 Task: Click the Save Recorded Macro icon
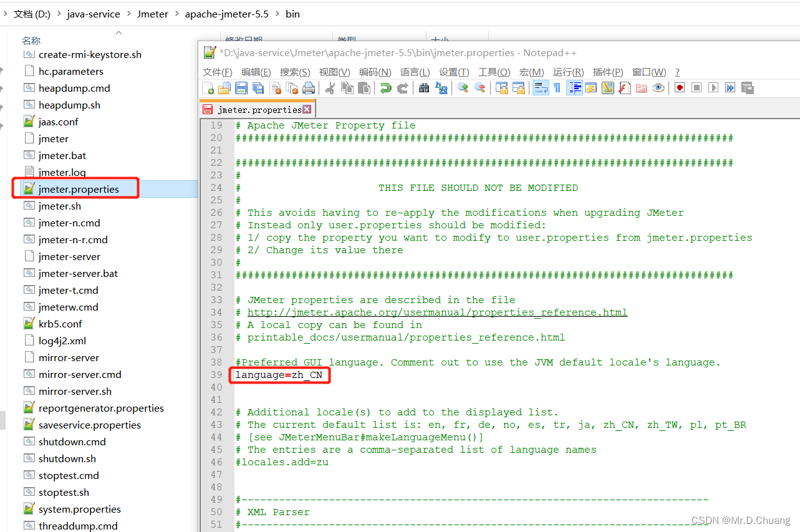[746, 88]
